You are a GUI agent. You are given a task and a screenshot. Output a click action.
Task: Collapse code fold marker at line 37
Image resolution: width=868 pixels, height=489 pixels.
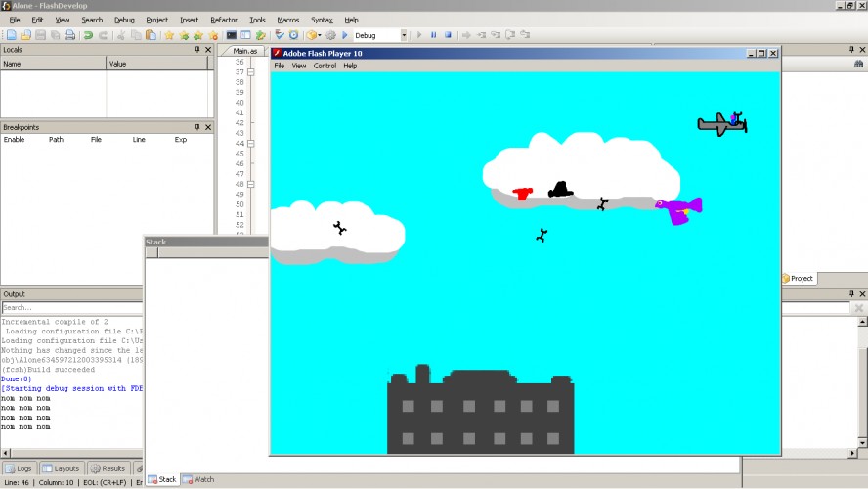[251, 72]
